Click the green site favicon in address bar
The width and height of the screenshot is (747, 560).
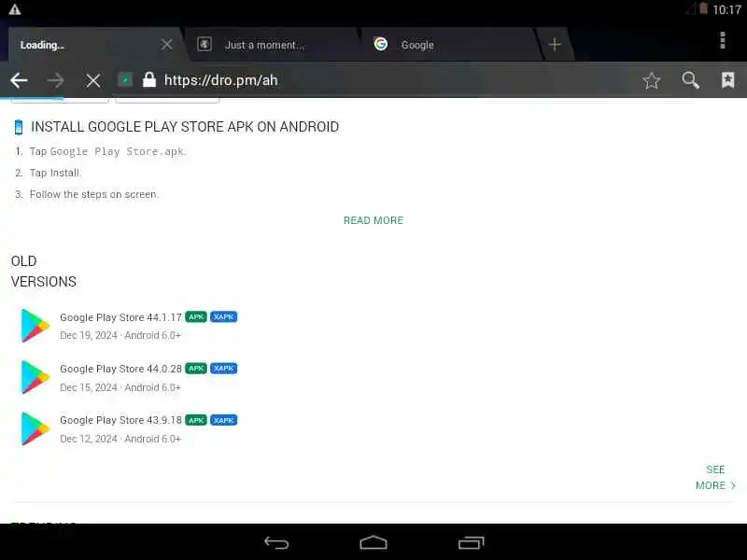click(x=125, y=79)
